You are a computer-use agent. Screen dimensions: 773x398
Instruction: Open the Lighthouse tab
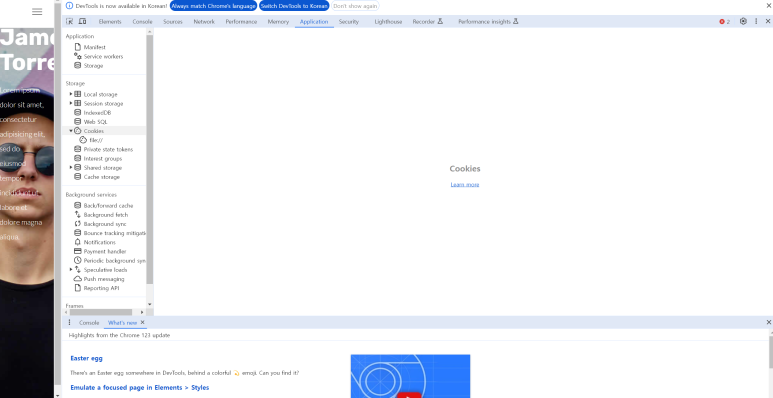(x=388, y=22)
